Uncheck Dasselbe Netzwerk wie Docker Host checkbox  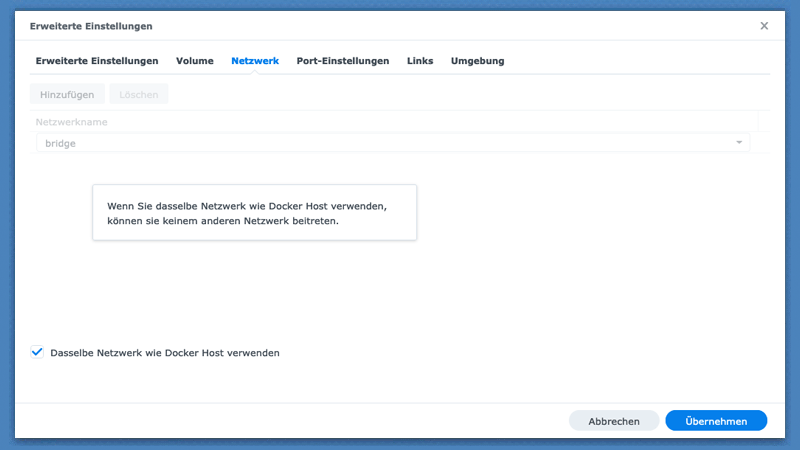pos(38,352)
